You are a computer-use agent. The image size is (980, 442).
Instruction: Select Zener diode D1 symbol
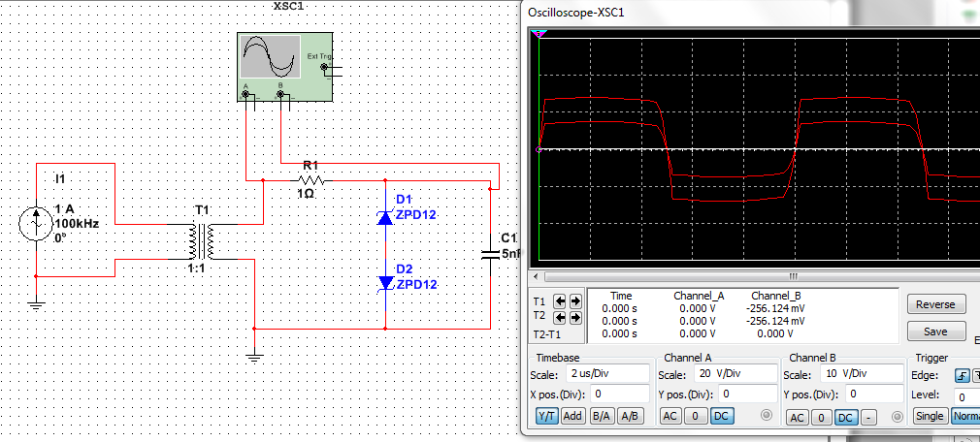click(385, 216)
